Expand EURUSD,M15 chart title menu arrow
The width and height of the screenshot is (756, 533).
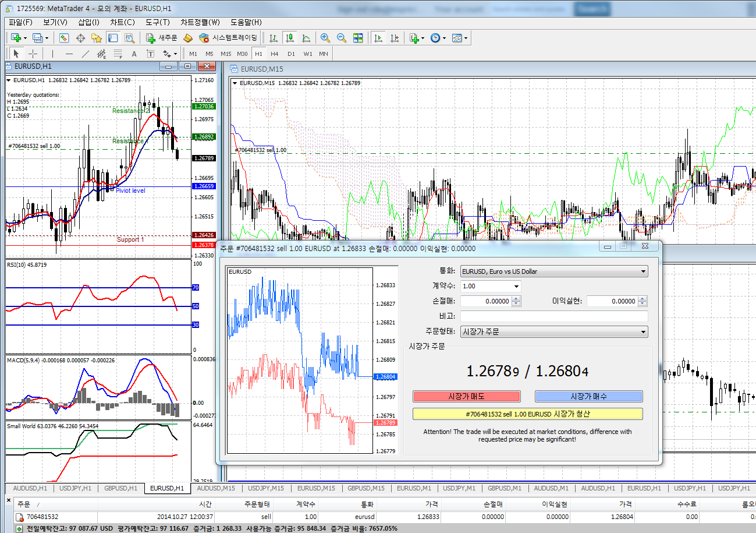coord(235,83)
